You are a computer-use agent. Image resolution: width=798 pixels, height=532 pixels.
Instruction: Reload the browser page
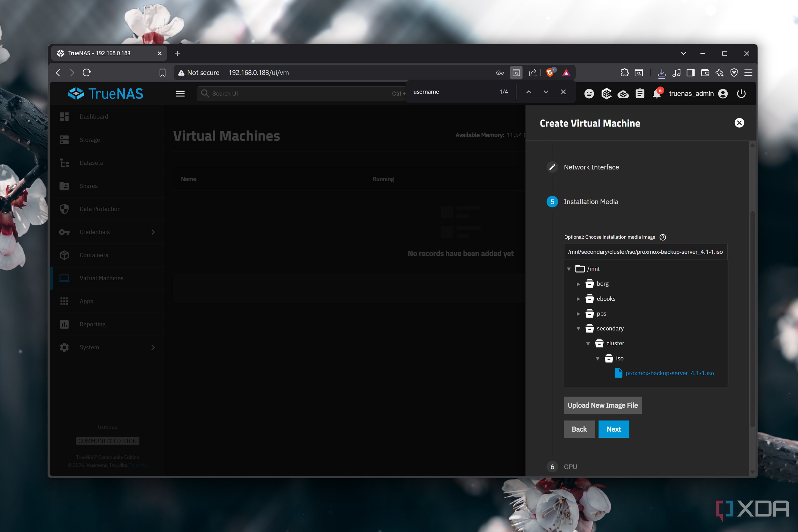pyautogui.click(x=87, y=73)
